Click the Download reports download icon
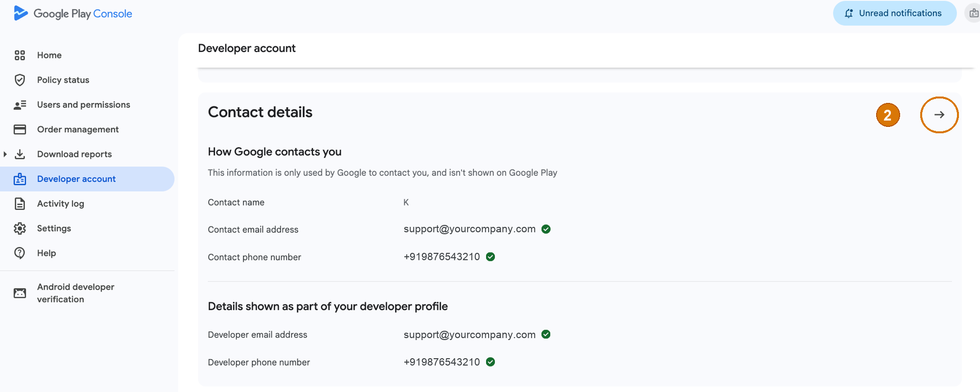 (20, 154)
